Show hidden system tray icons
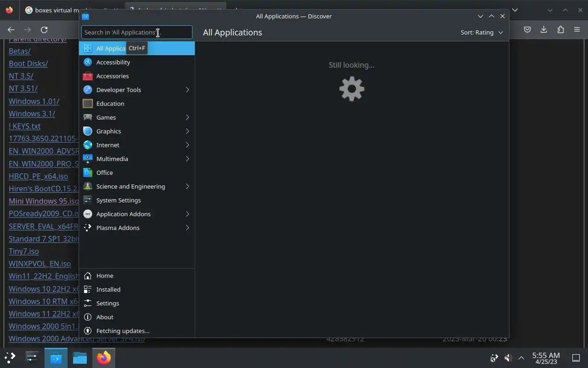Screen dimensions: 588x368 pyautogui.click(x=521, y=358)
